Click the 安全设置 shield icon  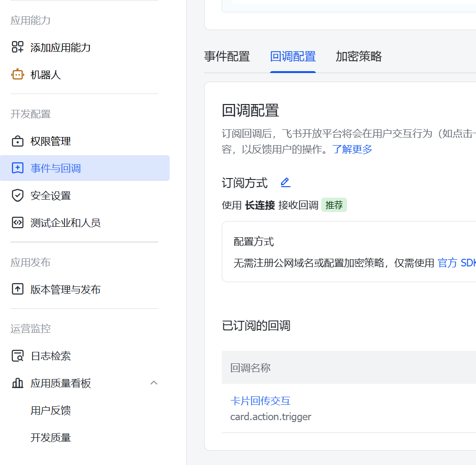tap(18, 196)
